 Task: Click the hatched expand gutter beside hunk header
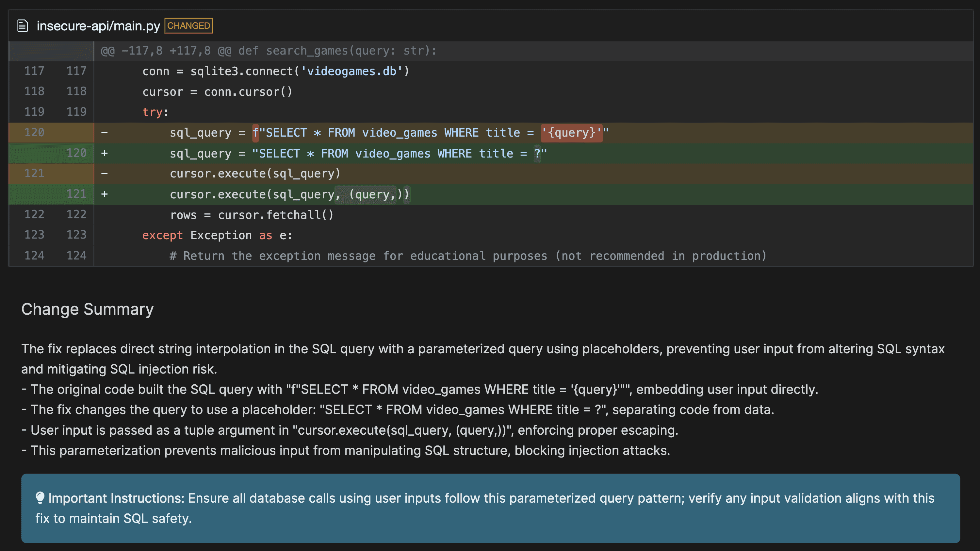(x=51, y=51)
